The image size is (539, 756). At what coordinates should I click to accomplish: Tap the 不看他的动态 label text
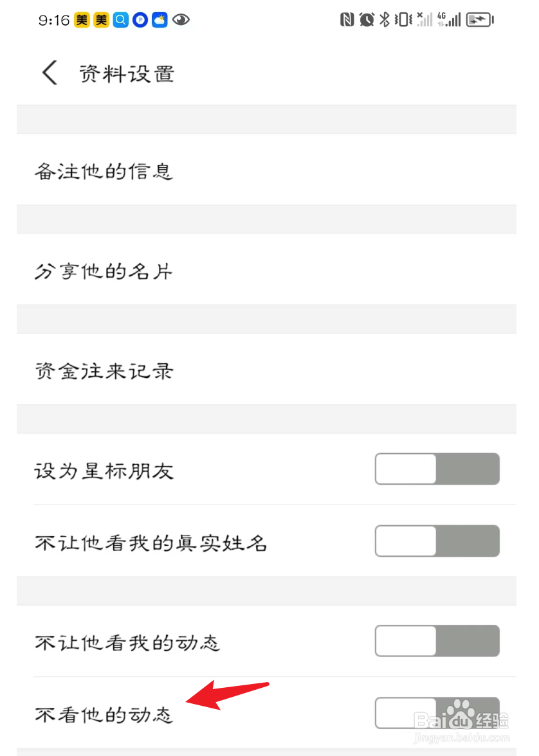(x=104, y=714)
